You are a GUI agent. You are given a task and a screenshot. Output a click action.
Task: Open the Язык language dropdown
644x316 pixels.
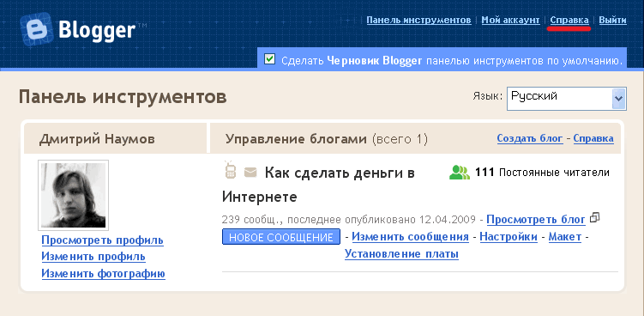coord(566,99)
